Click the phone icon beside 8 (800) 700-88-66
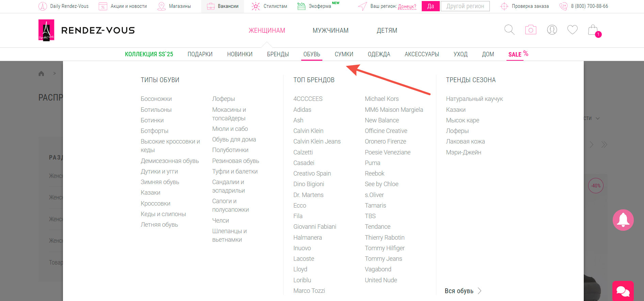This screenshot has width=644, height=301. (563, 6)
